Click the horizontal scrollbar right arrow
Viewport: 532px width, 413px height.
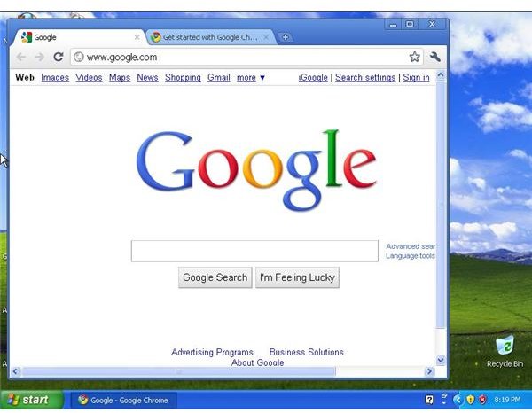(x=429, y=371)
